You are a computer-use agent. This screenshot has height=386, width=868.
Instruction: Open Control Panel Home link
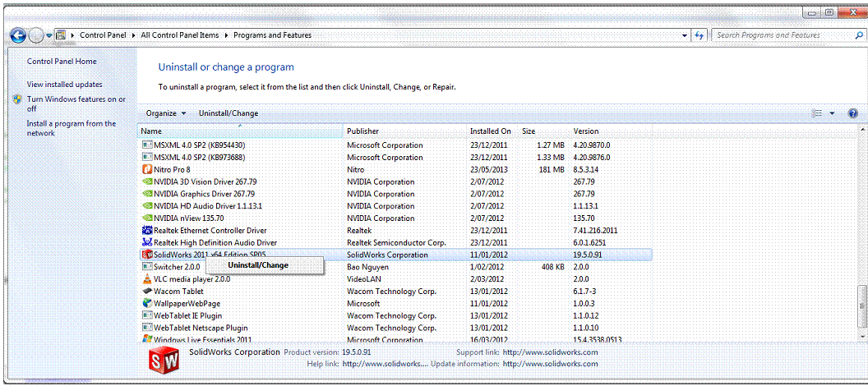point(62,62)
